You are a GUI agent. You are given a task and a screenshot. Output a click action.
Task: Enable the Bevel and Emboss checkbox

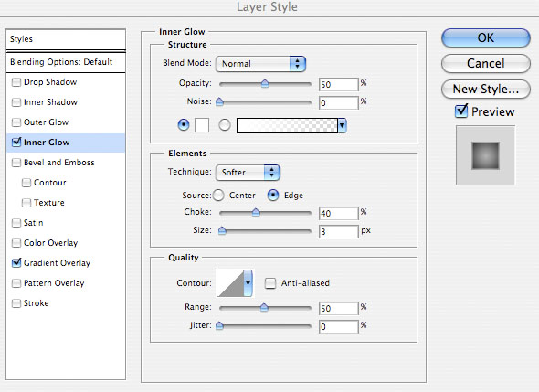click(x=16, y=163)
